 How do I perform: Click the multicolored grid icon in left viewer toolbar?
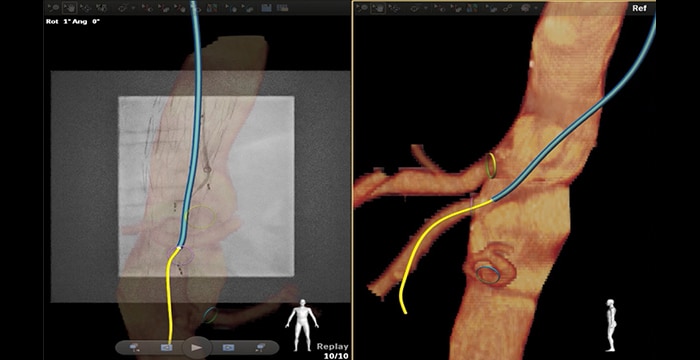pos(212,8)
